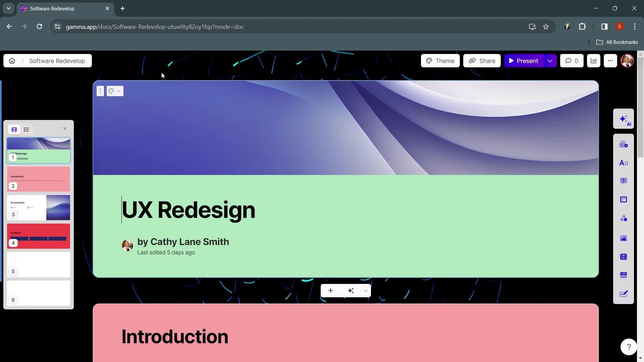Select slide 4 Feedback thumbnail

click(39, 236)
